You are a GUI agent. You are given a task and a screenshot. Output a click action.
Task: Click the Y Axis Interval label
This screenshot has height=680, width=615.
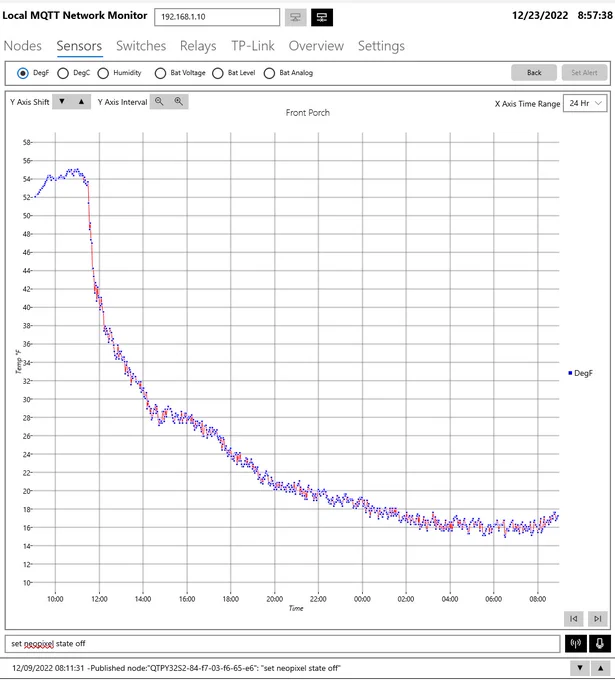(122, 102)
